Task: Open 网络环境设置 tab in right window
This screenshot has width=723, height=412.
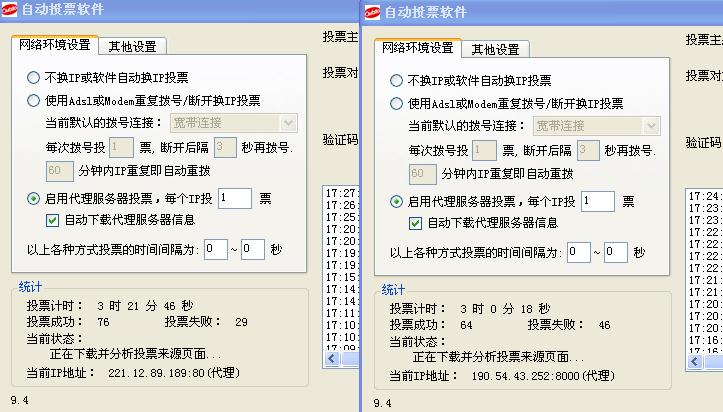Action: [x=417, y=47]
